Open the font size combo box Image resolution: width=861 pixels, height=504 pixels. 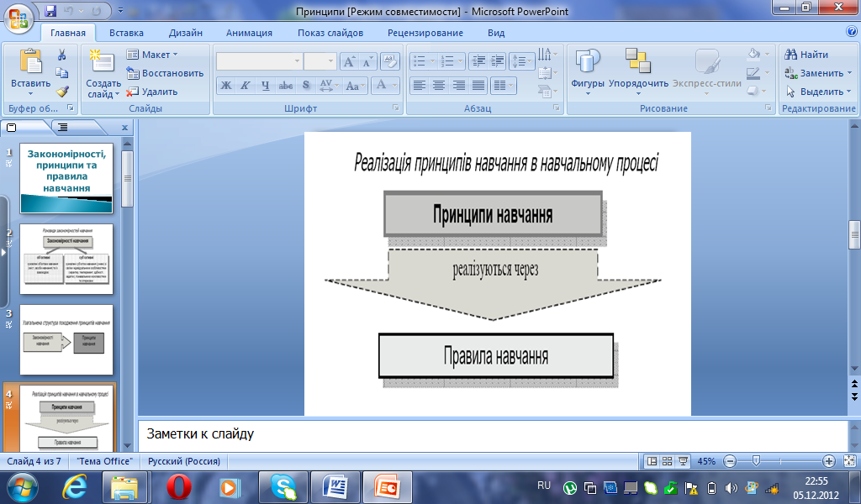pyautogui.click(x=320, y=60)
